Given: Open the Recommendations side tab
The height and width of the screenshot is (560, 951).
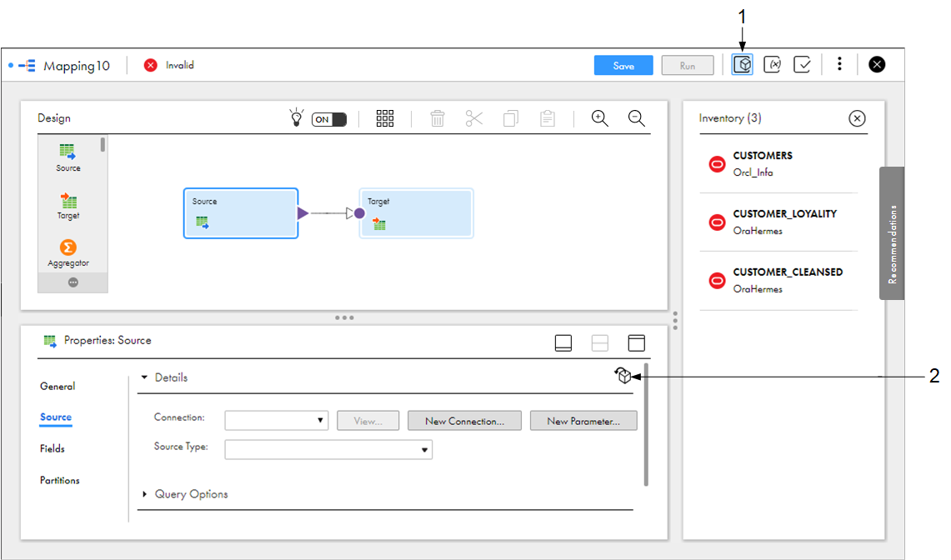Looking at the screenshot, I should click(892, 233).
